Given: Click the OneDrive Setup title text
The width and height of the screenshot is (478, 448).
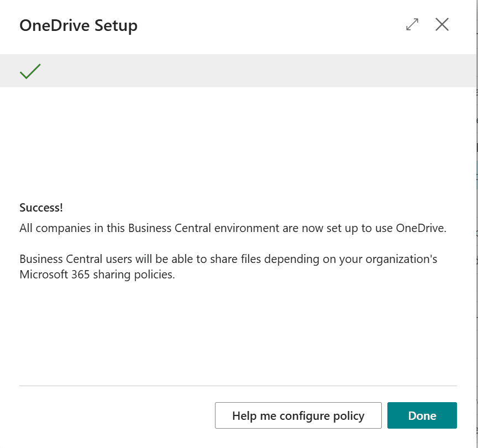Looking at the screenshot, I should pos(78,25).
